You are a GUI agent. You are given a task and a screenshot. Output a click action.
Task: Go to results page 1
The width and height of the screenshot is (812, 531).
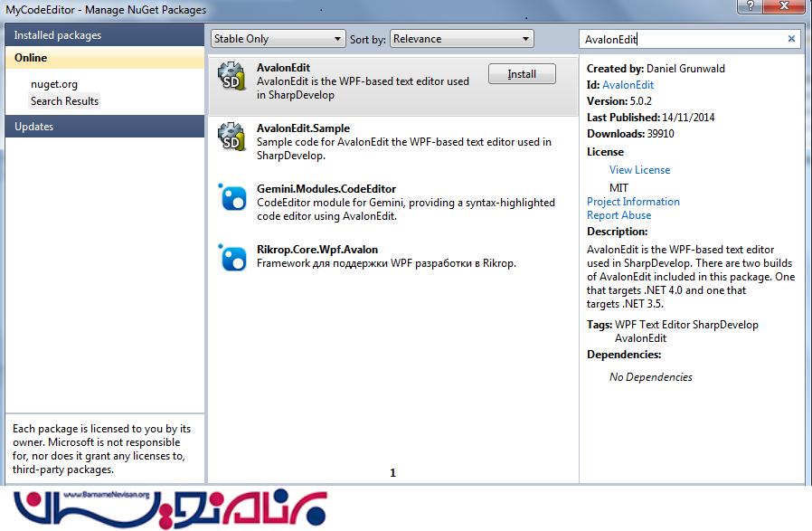(x=392, y=472)
